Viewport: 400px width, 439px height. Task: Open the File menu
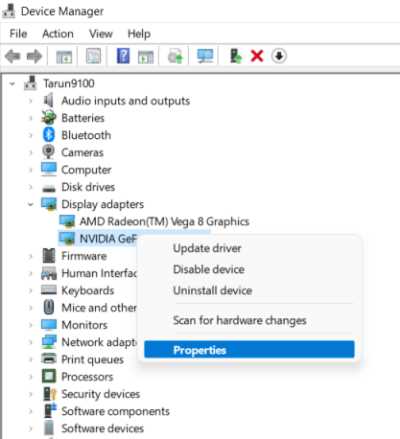click(x=18, y=34)
